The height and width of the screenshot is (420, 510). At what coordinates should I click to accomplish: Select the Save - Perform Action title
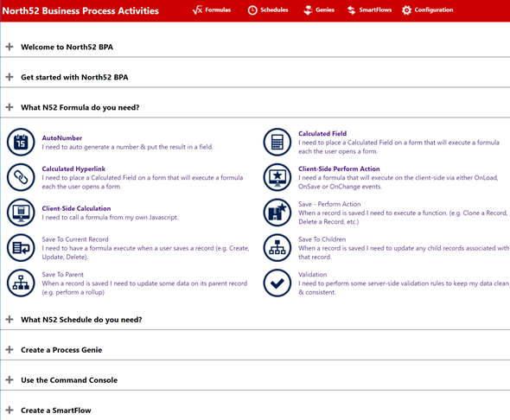tap(329, 204)
